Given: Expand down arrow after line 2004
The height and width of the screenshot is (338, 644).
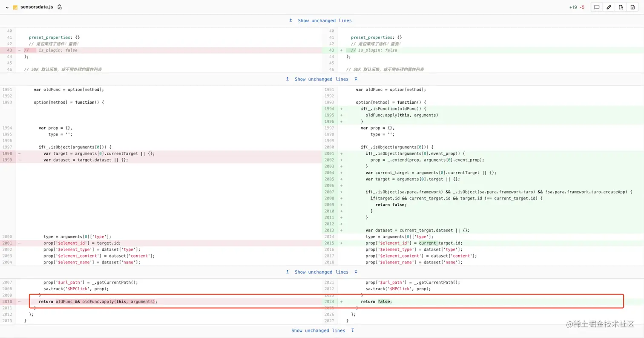Looking at the screenshot, I should [356, 272].
